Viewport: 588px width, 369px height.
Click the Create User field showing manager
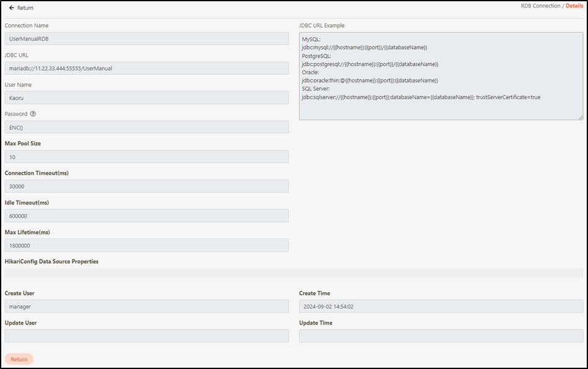(146, 306)
